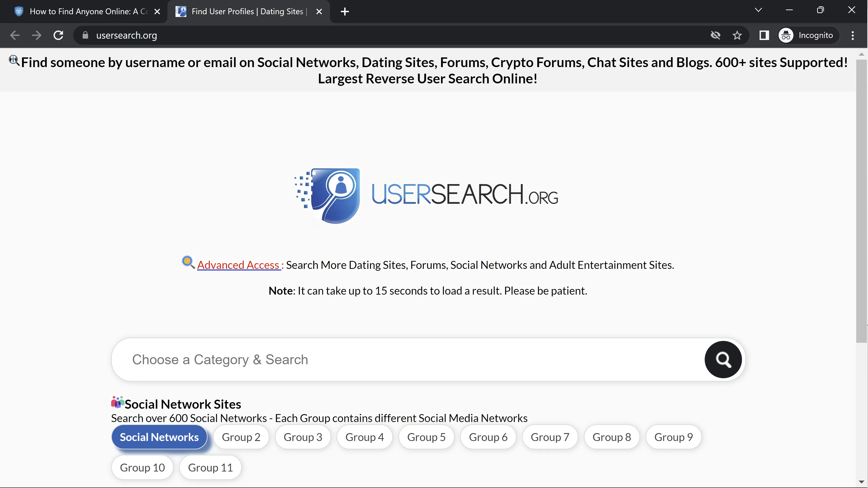
Task: Select the Social Networks category pill
Action: click(x=159, y=437)
